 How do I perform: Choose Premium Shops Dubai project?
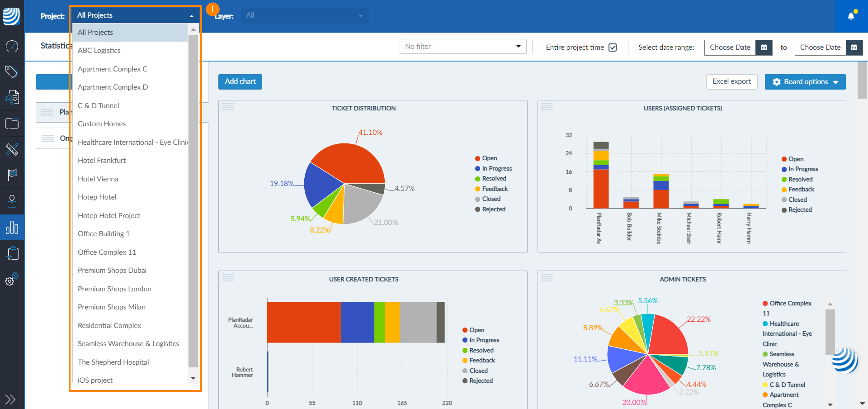click(112, 271)
